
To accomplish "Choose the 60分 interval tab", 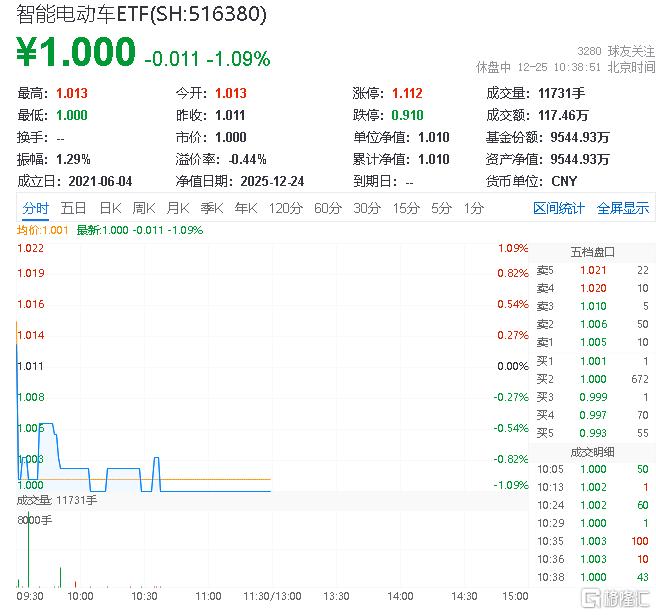I will pos(327,208).
